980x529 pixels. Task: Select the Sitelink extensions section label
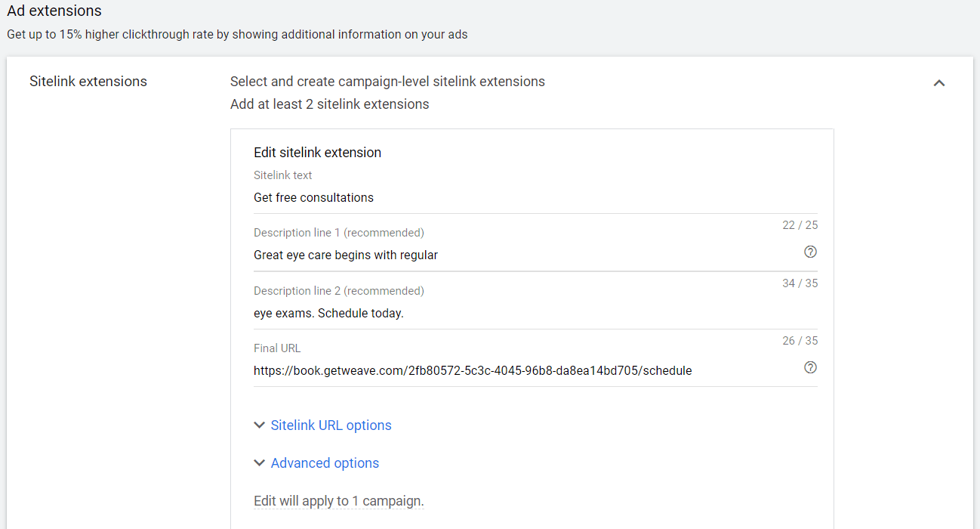[88, 81]
